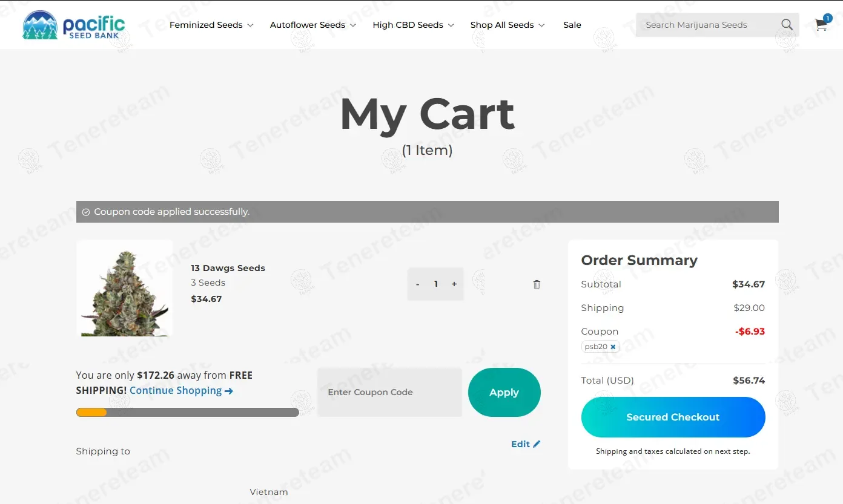Proceed to Secured Checkout
This screenshot has height=504, width=843.
pos(673,417)
